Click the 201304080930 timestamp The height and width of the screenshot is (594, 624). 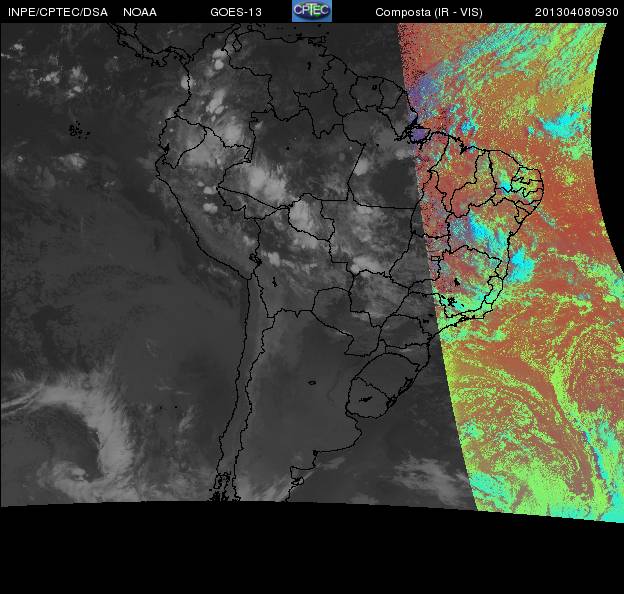577,12
